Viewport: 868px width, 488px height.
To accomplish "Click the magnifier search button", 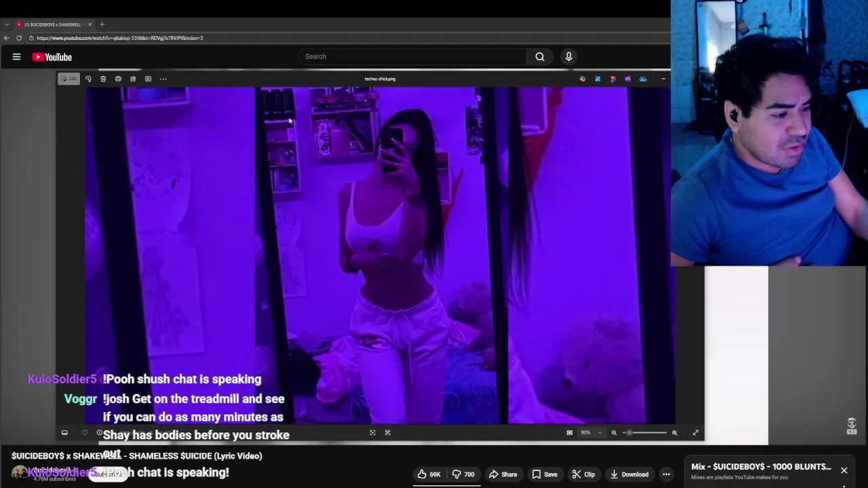I will (540, 57).
